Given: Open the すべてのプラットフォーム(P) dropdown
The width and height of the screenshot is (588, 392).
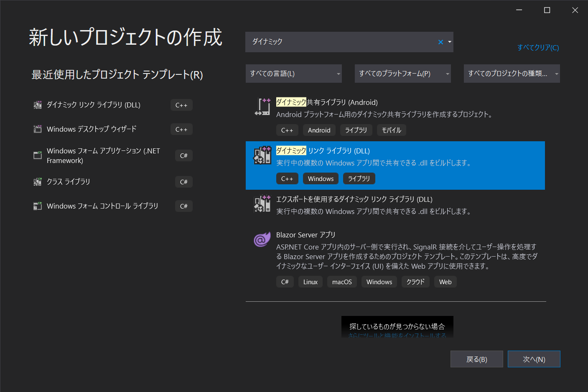Looking at the screenshot, I should [402, 74].
